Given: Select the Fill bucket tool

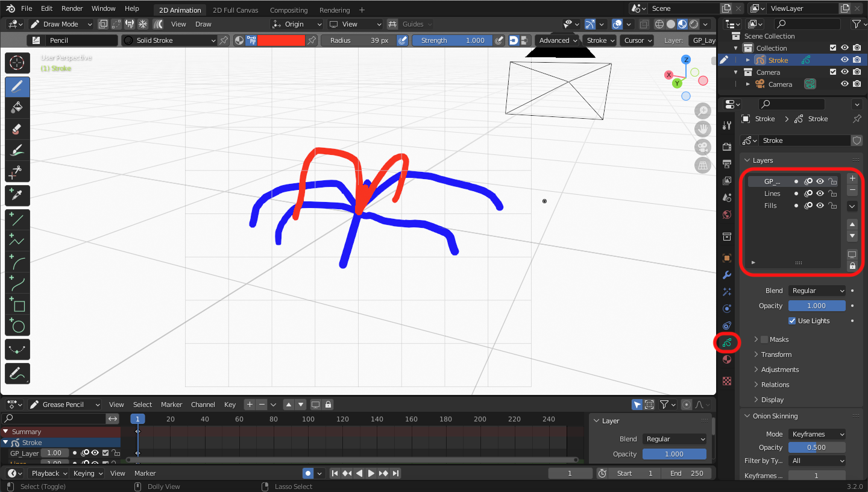Looking at the screenshot, I should tap(17, 108).
